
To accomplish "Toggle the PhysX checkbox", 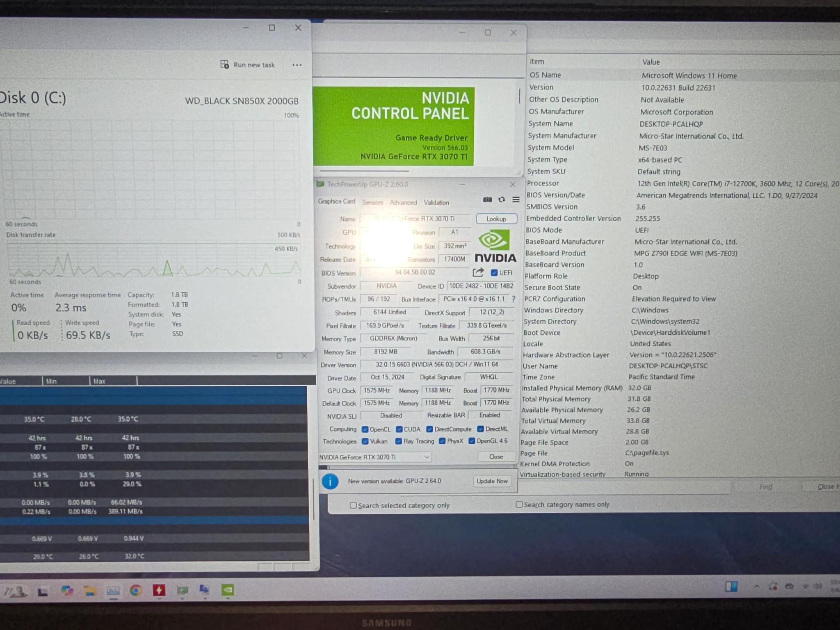I will coord(442,441).
